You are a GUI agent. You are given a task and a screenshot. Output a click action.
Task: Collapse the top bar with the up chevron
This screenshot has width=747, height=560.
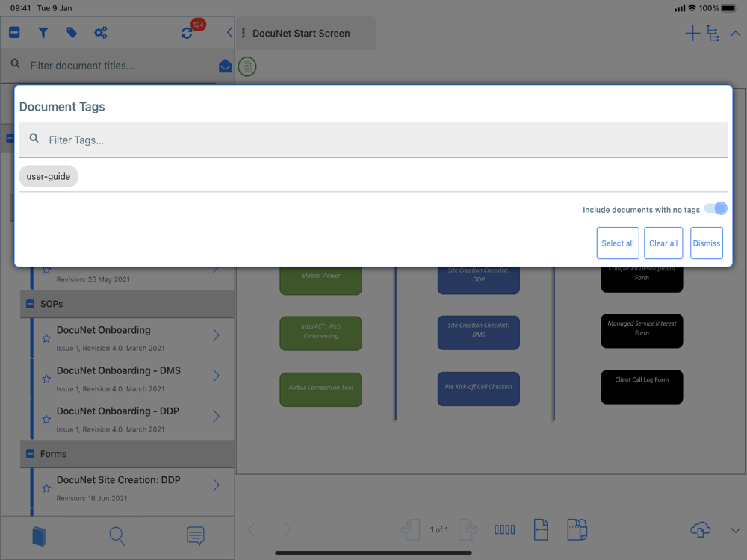click(736, 34)
